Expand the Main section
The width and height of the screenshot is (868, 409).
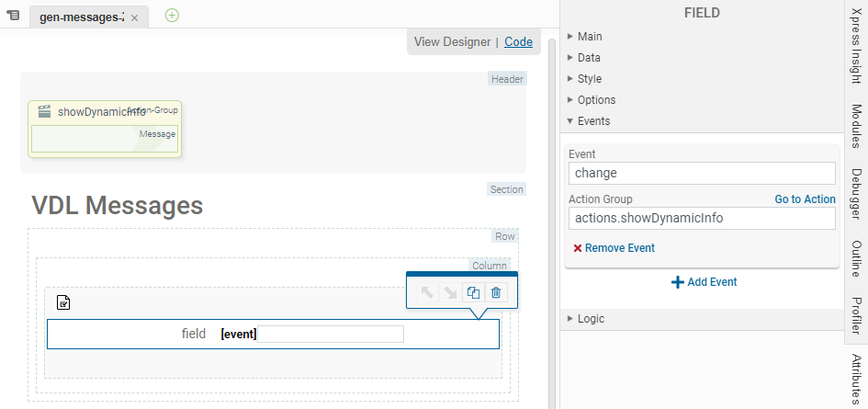[590, 37]
